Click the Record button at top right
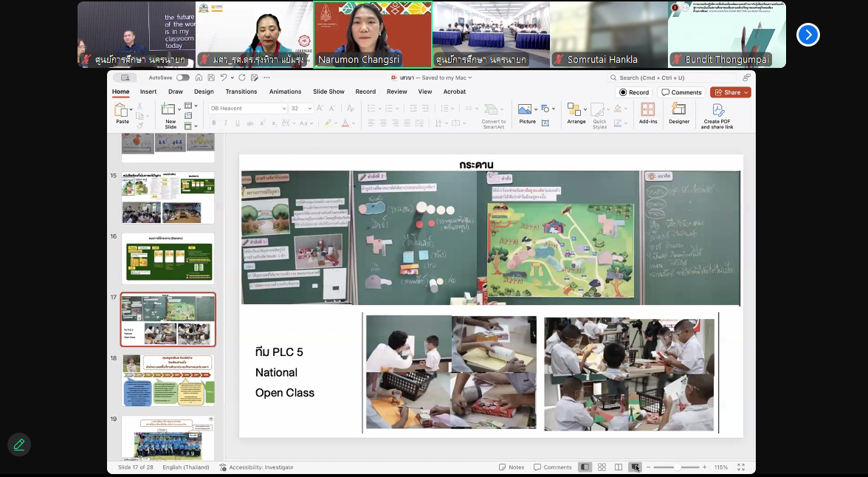 [x=634, y=92]
